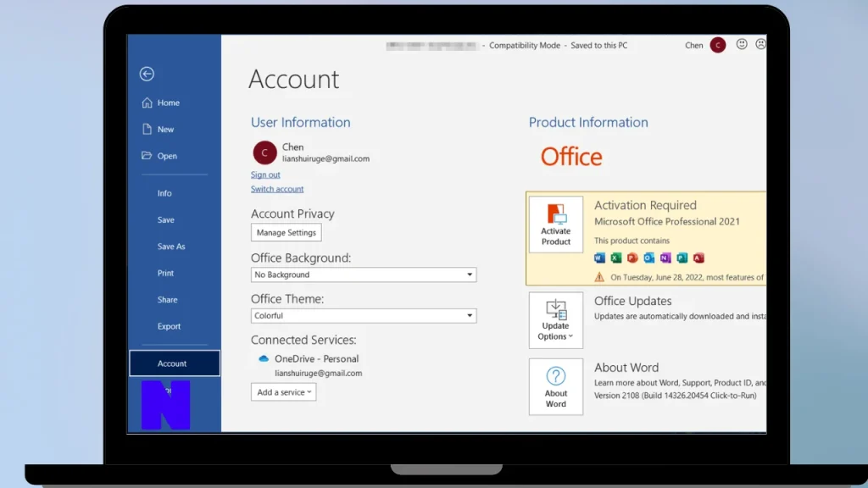
Task: Click the Excel app icon
Action: (x=616, y=258)
